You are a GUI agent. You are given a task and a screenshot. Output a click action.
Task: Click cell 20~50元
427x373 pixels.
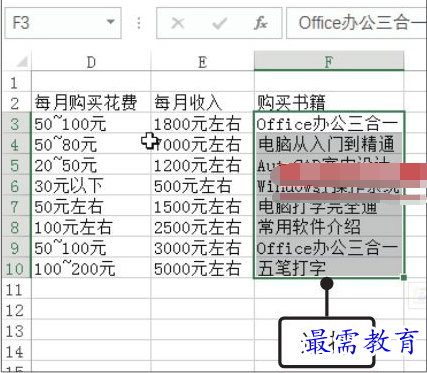point(91,165)
